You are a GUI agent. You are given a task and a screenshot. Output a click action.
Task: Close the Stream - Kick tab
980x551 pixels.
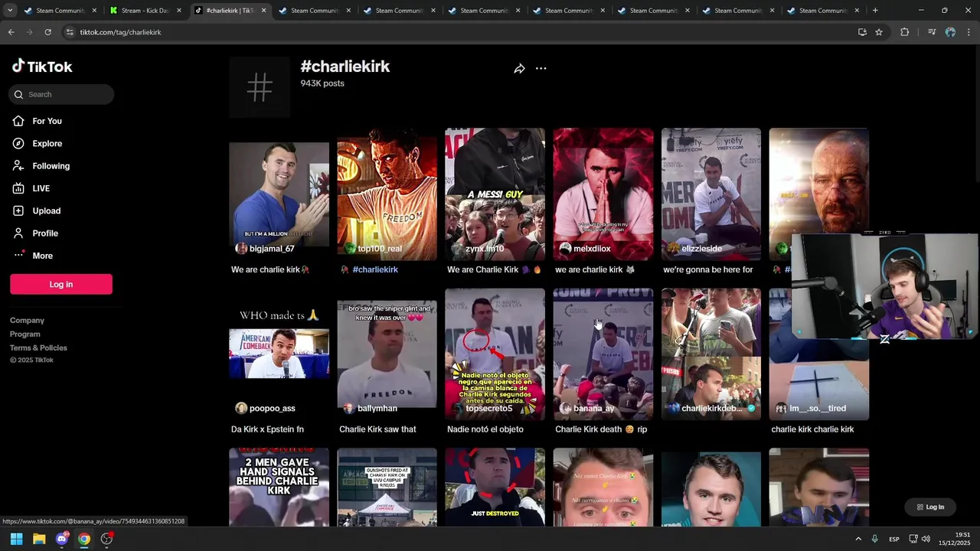(179, 11)
